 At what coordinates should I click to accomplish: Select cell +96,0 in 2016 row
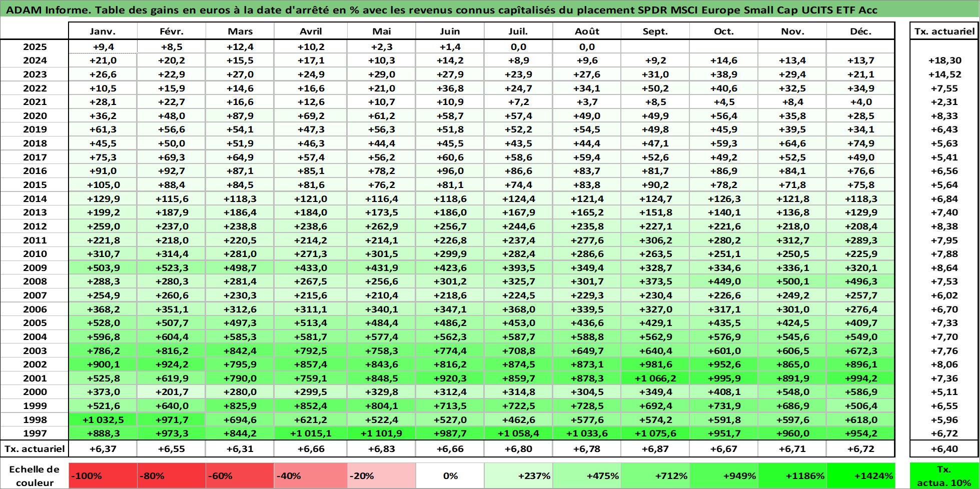[x=450, y=171]
